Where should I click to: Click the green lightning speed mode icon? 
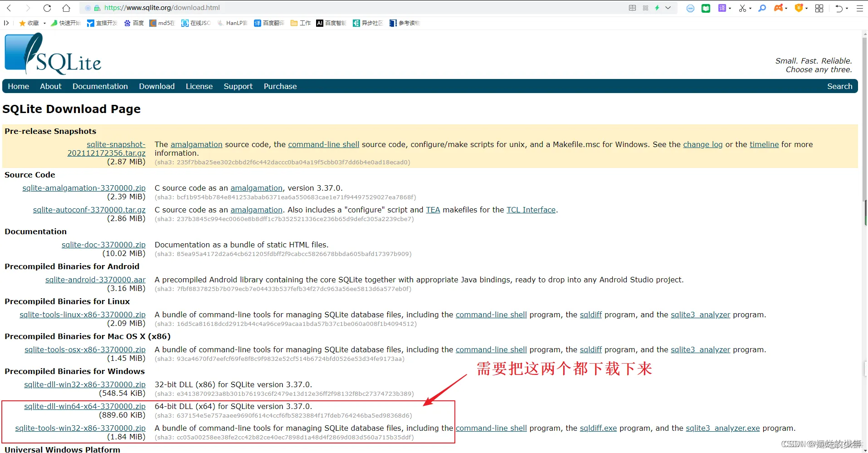click(x=657, y=8)
